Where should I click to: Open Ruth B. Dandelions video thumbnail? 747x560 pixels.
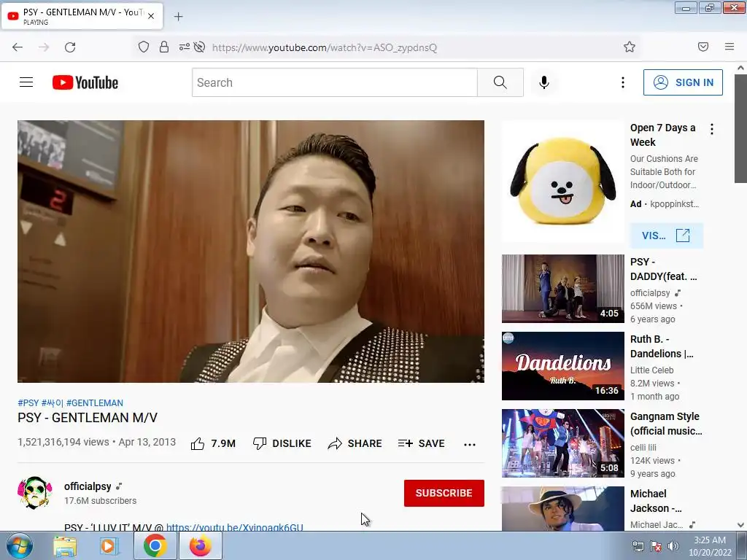pyautogui.click(x=562, y=366)
